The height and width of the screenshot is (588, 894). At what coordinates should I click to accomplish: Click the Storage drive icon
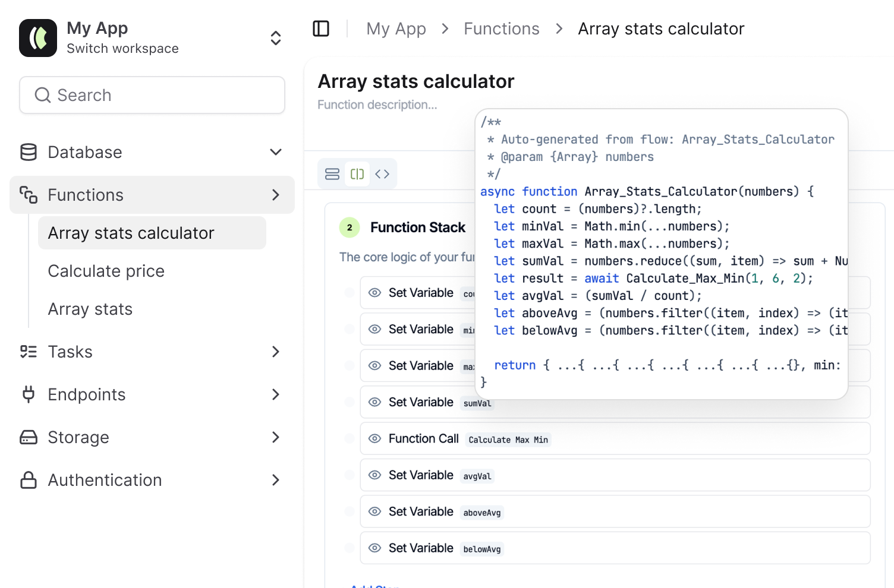[x=29, y=437]
